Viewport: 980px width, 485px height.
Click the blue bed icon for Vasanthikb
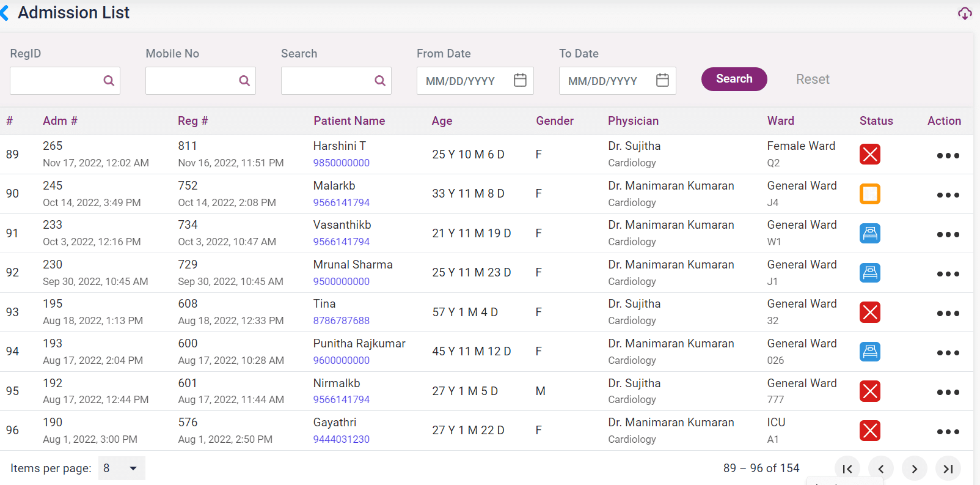869,233
